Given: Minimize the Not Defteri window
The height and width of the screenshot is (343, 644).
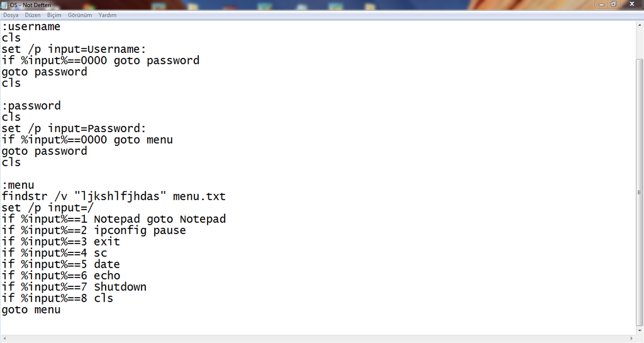Looking at the screenshot, I should pyautogui.click(x=602, y=4).
